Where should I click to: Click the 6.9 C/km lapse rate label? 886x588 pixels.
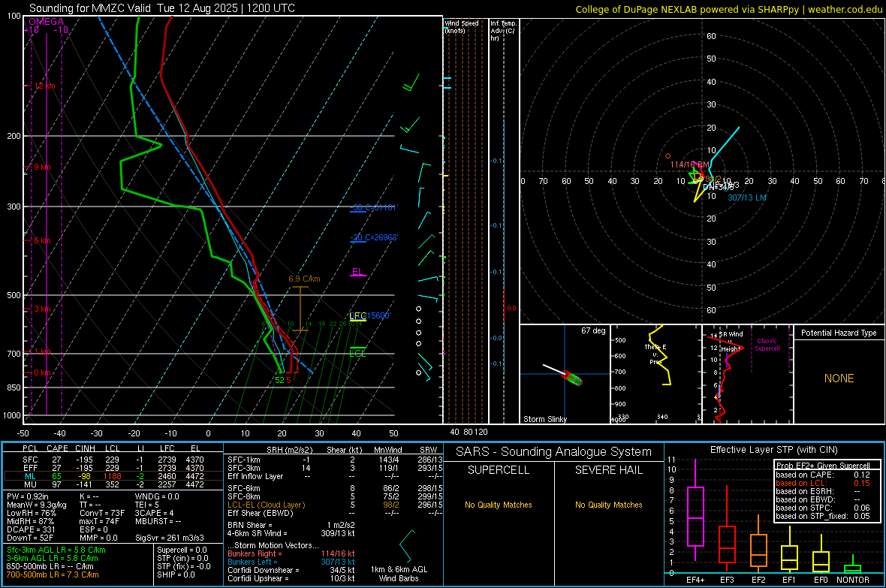tap(304, 279)
